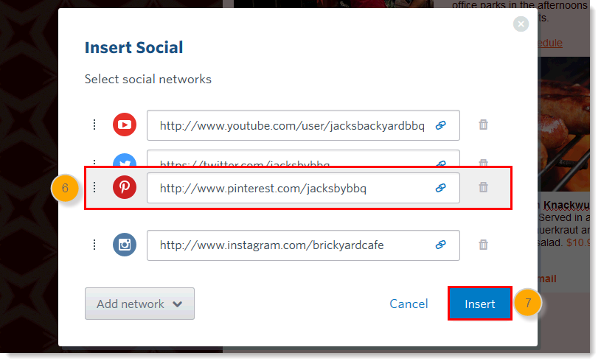The width and height of the screenshot is (601, 364).
Task: Edit the Twitter URL field
Action: click(x=303, y=158)
